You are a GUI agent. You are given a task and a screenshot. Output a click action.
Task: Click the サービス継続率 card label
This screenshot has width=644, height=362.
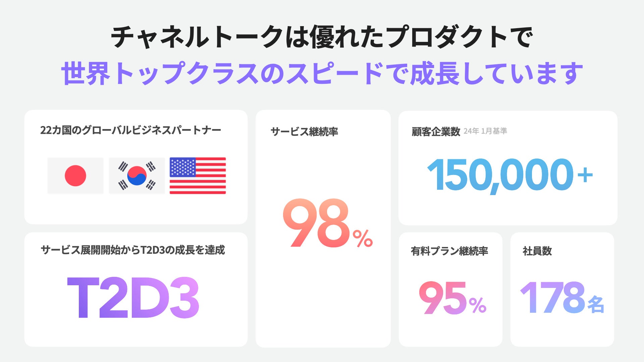[x=304, y=132]
